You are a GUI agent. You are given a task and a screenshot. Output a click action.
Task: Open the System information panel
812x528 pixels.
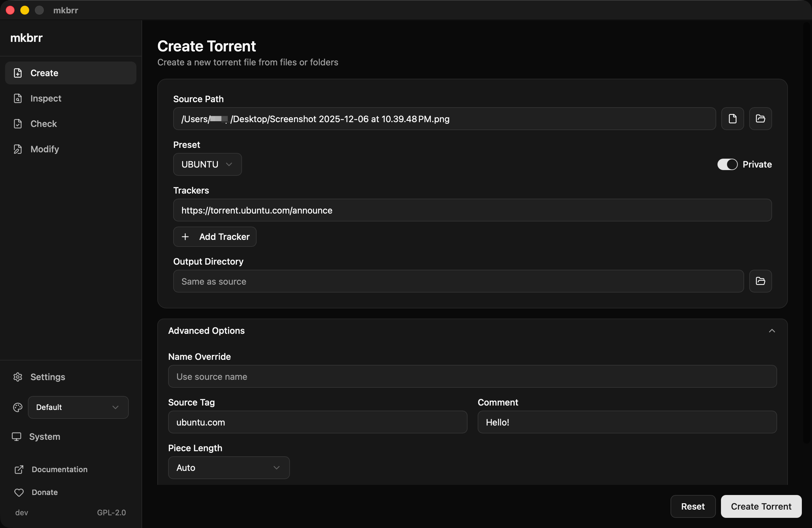pos(44,437)
